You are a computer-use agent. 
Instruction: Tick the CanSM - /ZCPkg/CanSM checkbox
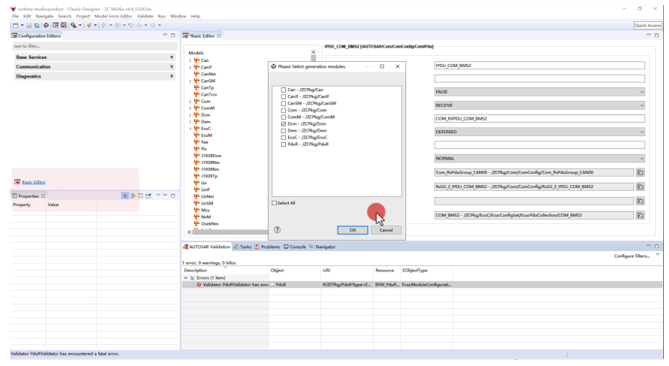[x=283, y=104]
